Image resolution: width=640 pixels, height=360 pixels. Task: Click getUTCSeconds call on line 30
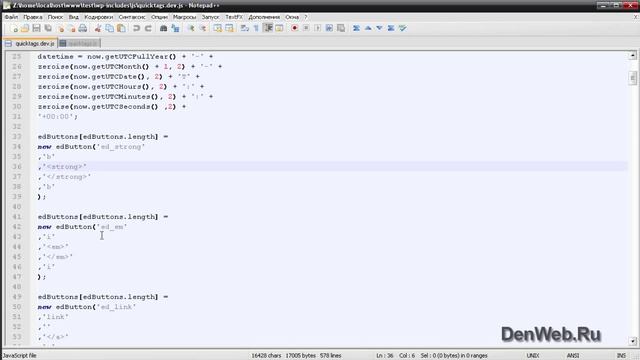tap(124, 107)
